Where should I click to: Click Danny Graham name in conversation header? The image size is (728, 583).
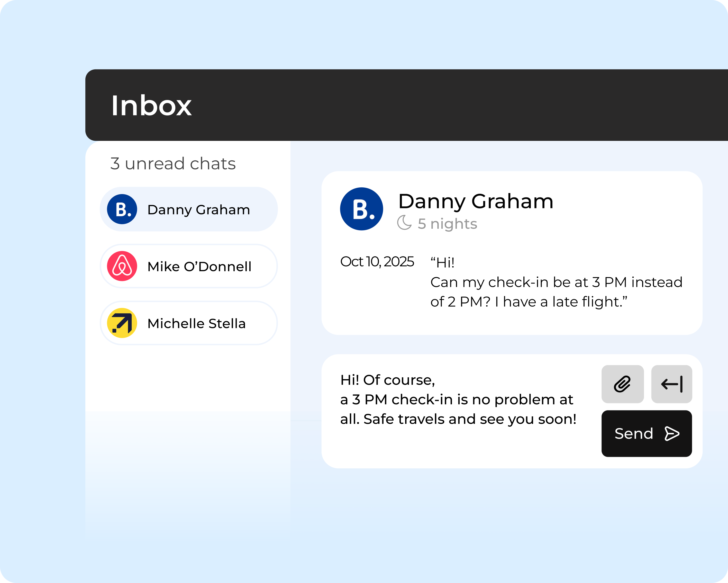pos(475,201)
